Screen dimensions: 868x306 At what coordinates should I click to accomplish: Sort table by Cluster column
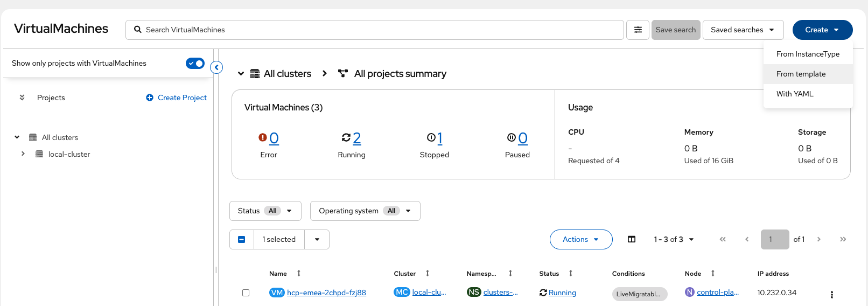coord(428,274)
